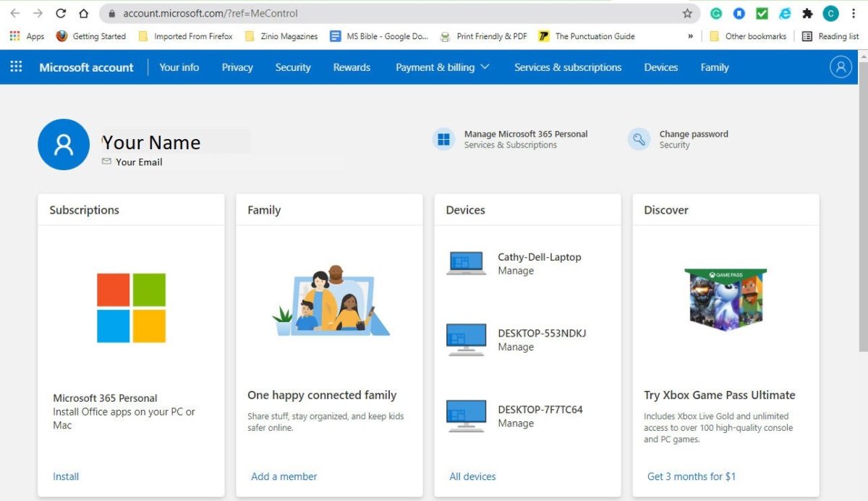Viewport: 868px width, 501px height.
Task: Open the browser home page icon
Action: [x=82, y=12]
